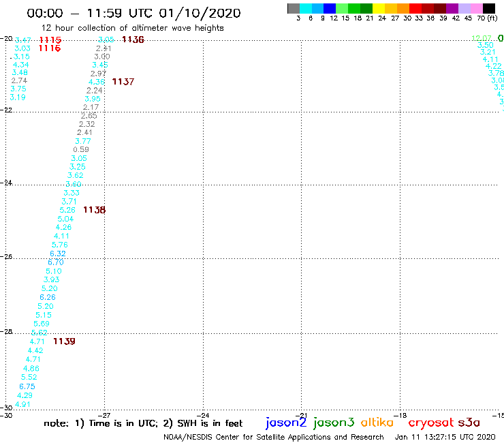
Task: Click the orange swatch in the color legend
Action: coord(403,8)
